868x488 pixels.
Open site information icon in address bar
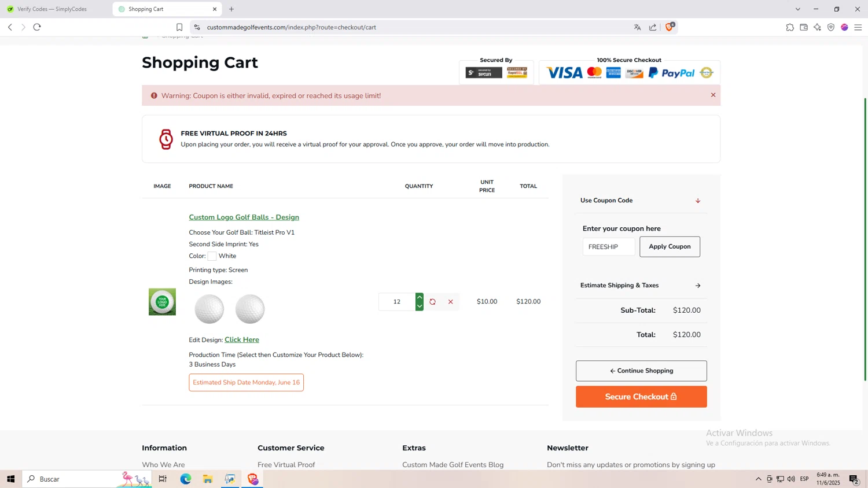(197, 27)
